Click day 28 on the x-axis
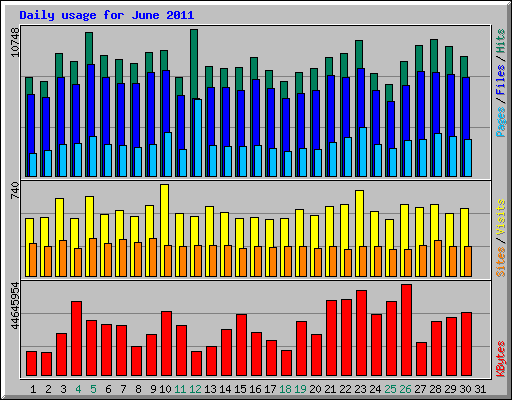This screenshot has width=512, height=400. (x=435, y=389)
